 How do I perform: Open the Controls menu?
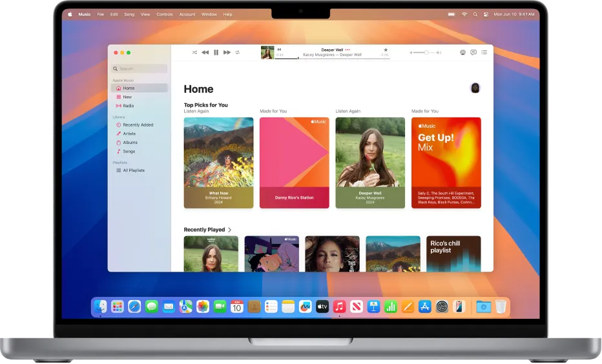[x=165, y=15]
